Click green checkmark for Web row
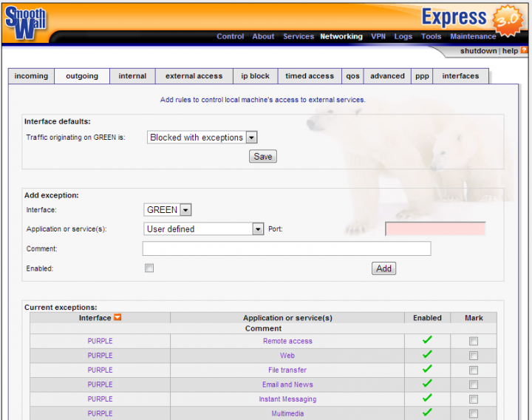 (x=427, y=354)
